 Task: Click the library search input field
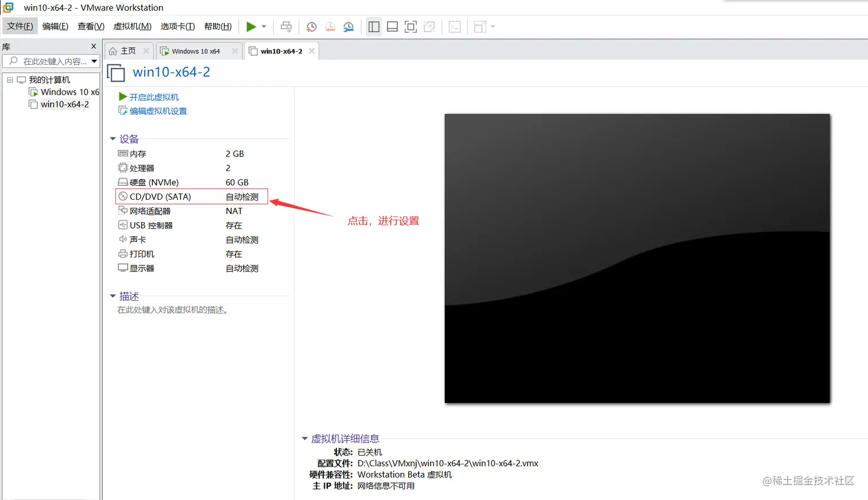51,61
